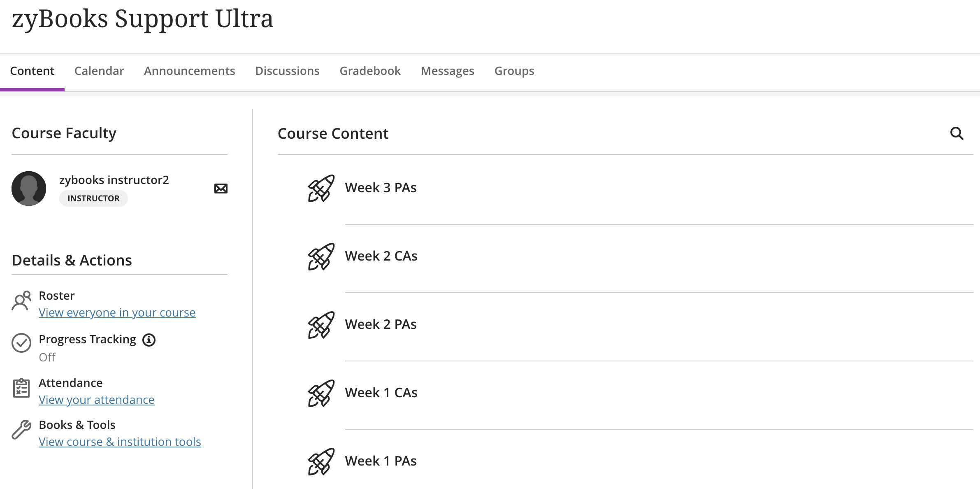Open the Week 1 PAs content item
Viewport: 980px width, 489px height.
[381, 461]
